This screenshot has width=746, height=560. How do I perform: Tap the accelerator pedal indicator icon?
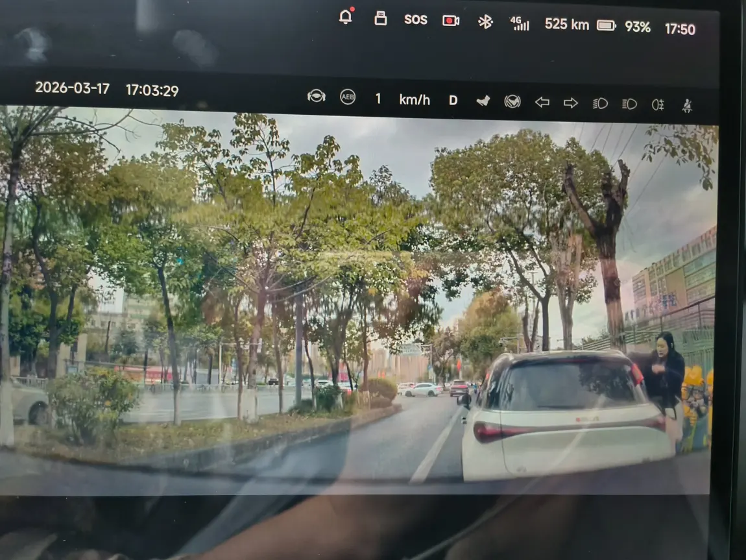pos(483,101)
